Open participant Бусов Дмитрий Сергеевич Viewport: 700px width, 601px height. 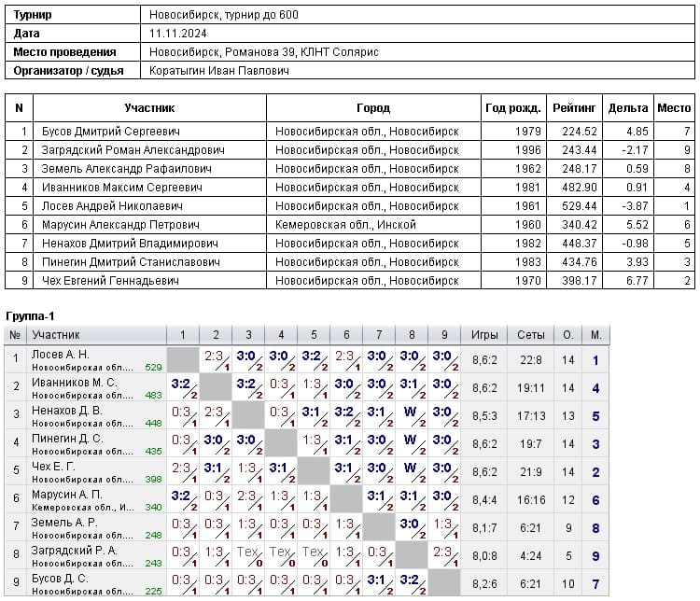110,132
